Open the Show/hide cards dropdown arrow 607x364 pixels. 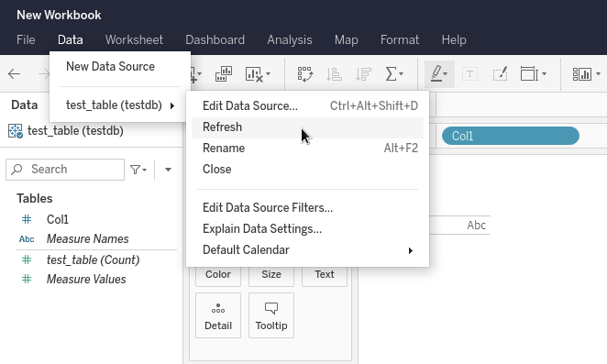point(598,73)
